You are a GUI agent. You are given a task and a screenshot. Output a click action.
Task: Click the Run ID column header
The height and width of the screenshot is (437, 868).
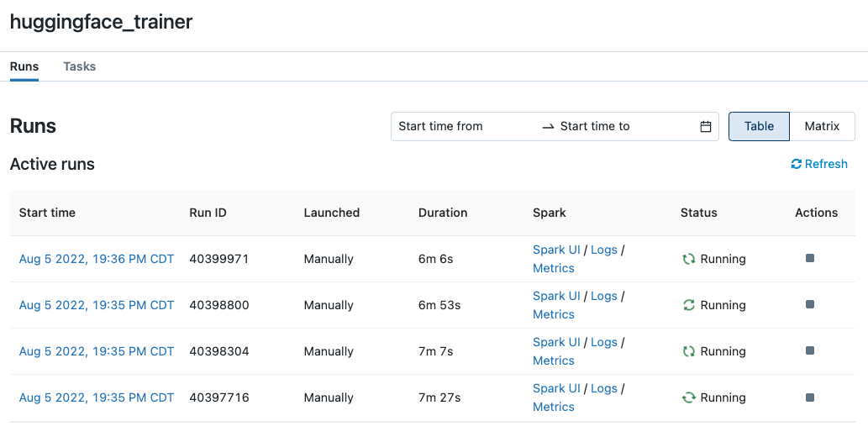click(208, 213)
